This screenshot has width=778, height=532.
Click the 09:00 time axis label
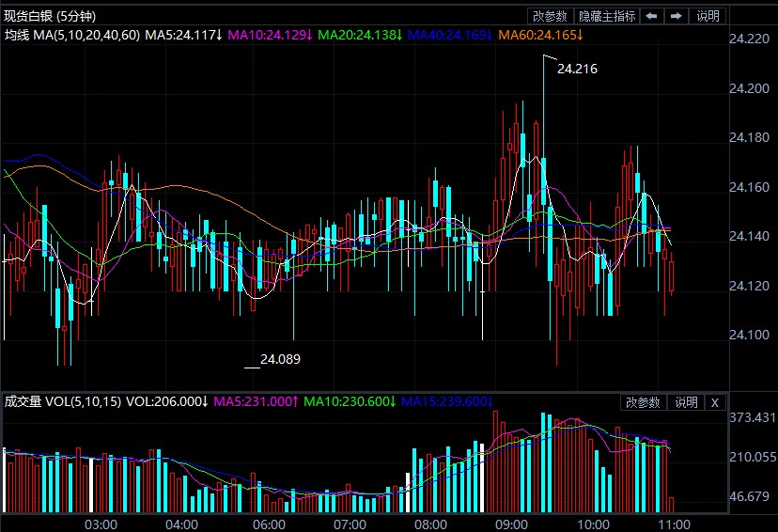[512, 524]
